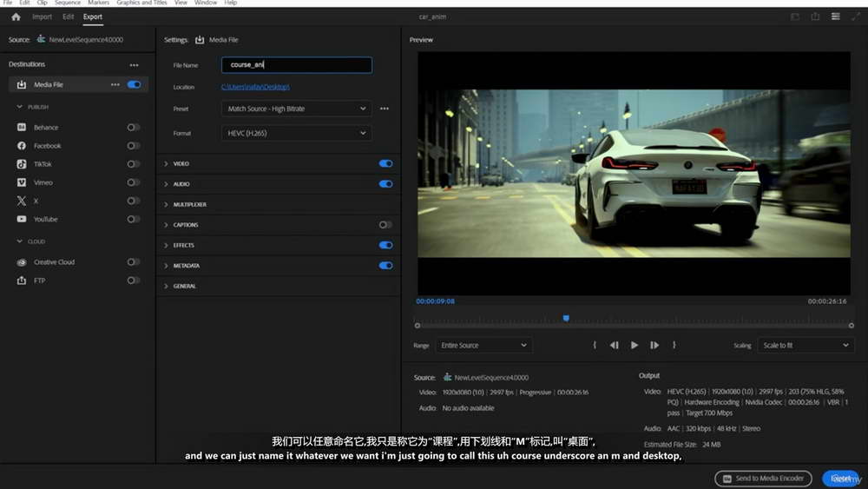This screenshot has width=868, height=489.
Task: Open the Preset dropdown
Action: tap(297, 109)
